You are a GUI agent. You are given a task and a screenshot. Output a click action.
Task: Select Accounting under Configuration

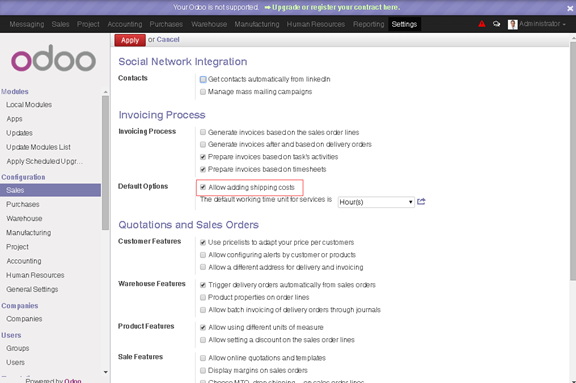point(24,261)
